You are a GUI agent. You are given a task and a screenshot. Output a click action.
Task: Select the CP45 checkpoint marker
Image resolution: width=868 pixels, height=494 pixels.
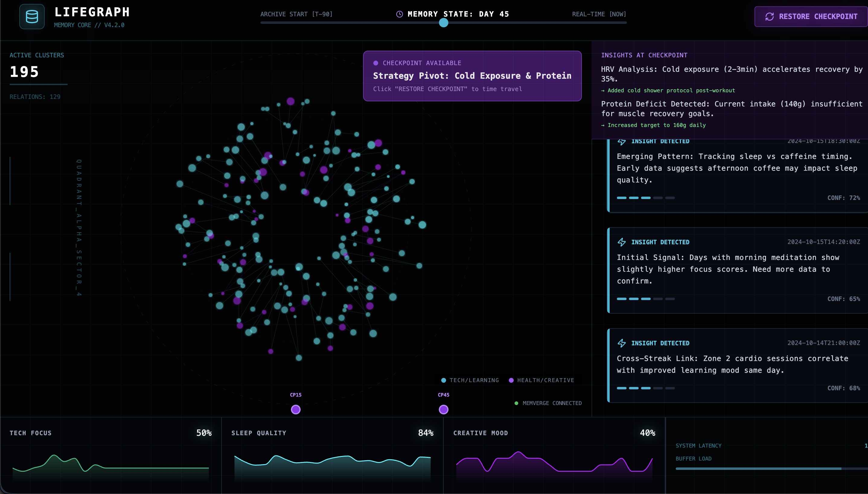tap(443, 410)
